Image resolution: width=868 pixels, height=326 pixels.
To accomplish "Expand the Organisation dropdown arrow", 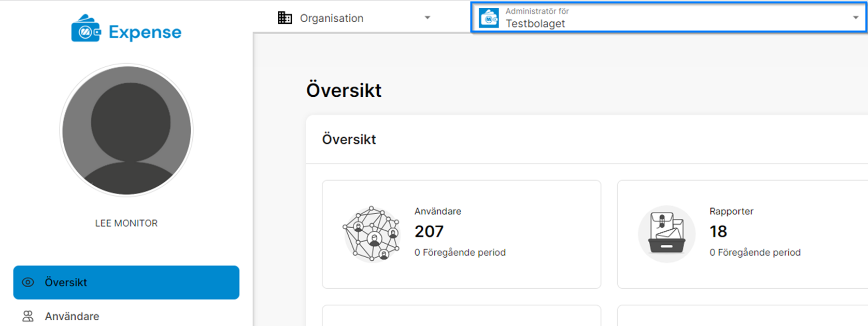I will pos(428,18).
